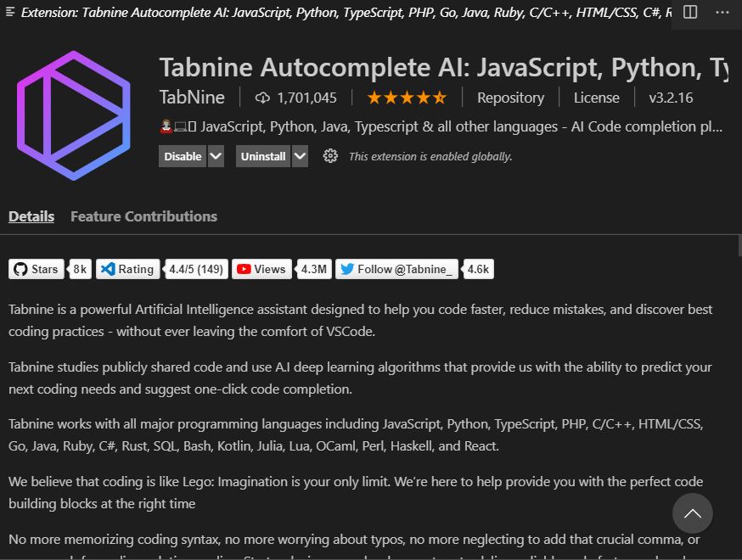Click the install count cloud download icon
The width and height of the screenshot is (742, 560).
click(x=262, y=98)
